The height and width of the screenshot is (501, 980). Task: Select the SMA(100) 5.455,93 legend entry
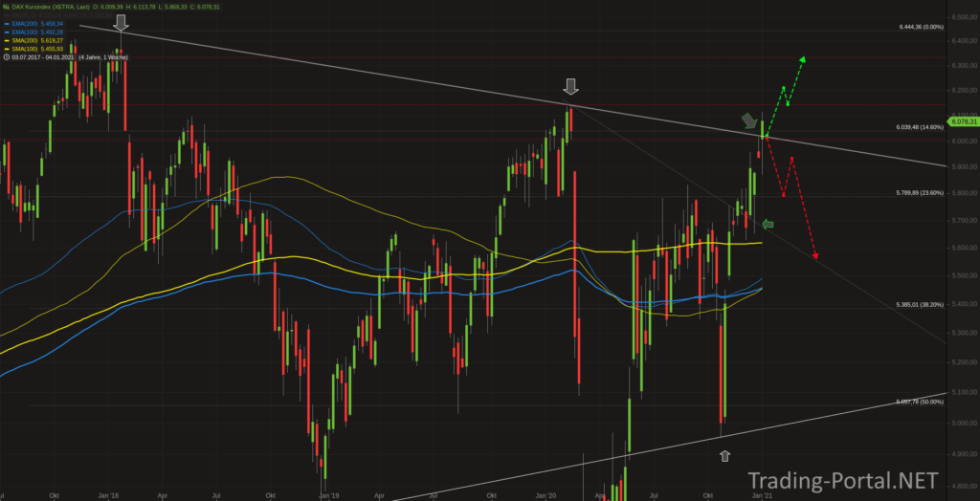click(37, 49)
